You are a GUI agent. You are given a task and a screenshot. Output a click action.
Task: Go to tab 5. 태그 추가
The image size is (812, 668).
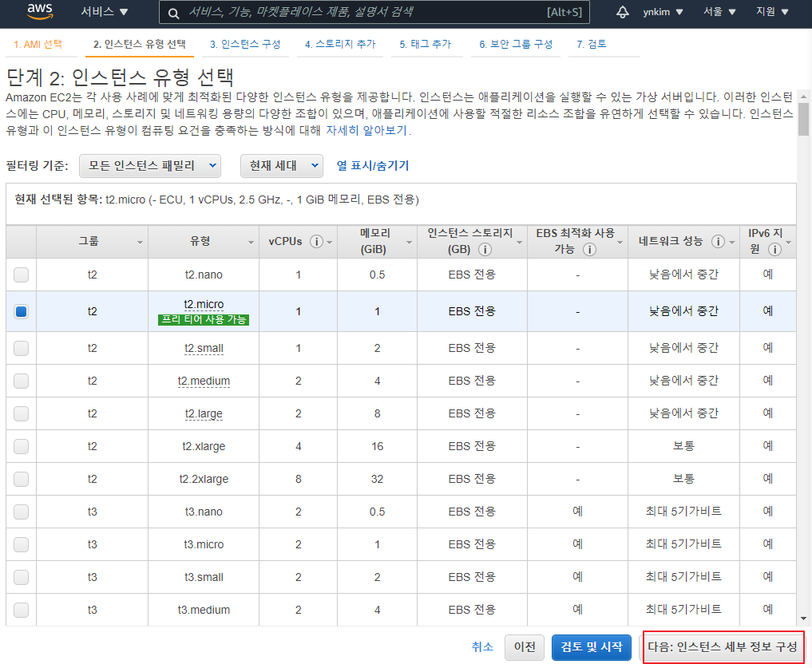click(425, 45)
